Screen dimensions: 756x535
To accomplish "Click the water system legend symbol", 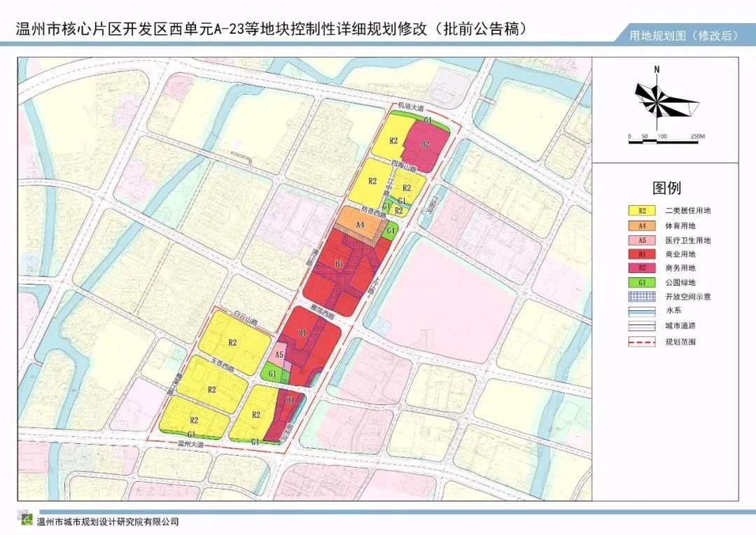I will tap(642, 311).
